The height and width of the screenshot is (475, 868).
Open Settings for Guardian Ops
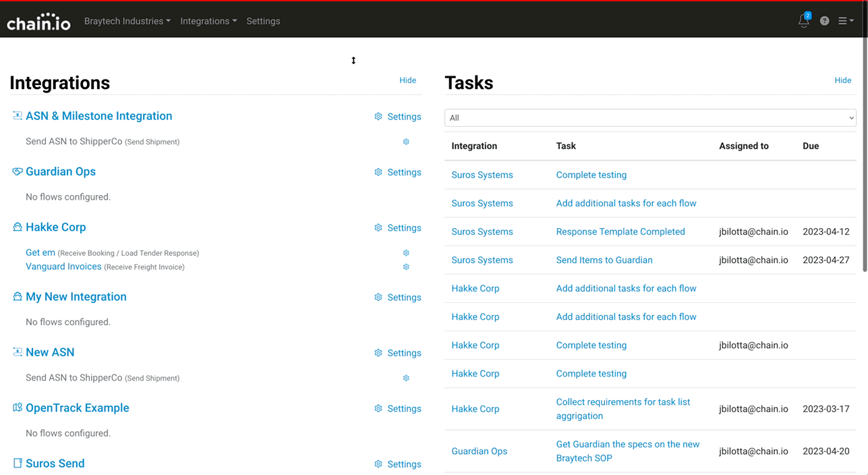pyautogui.click(x=404, y=172)
